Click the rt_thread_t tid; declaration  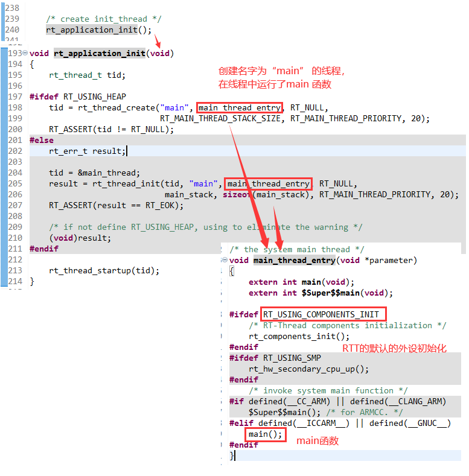coord(87,75)
